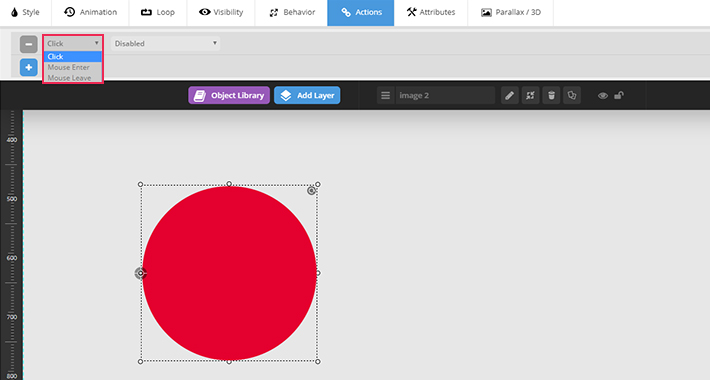710x380 pixels.
Task: Click the left-middle origin handle of the layer
Action: pyautogui.click(x=140, y=273)
